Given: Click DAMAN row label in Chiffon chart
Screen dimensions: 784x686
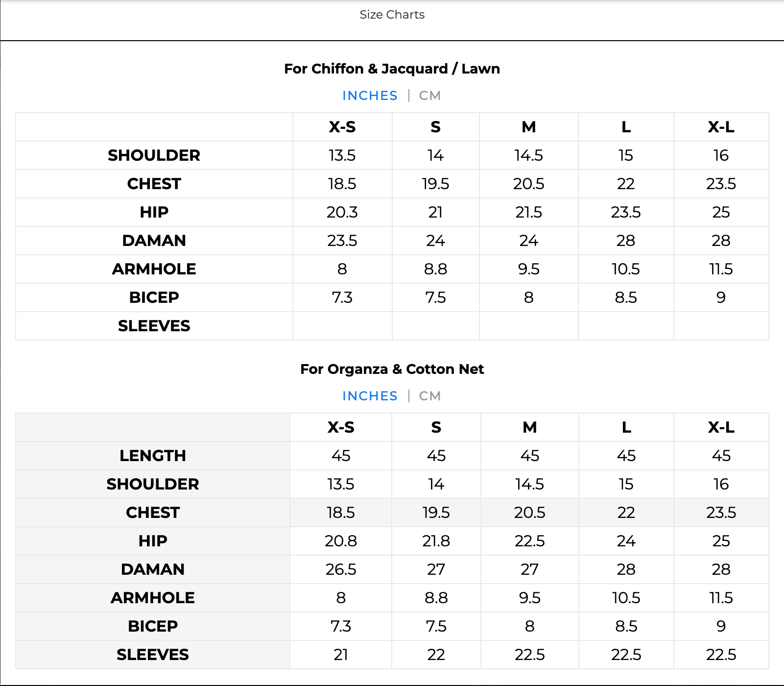Looking at the screenshot, I should click(x=154, y=241).
